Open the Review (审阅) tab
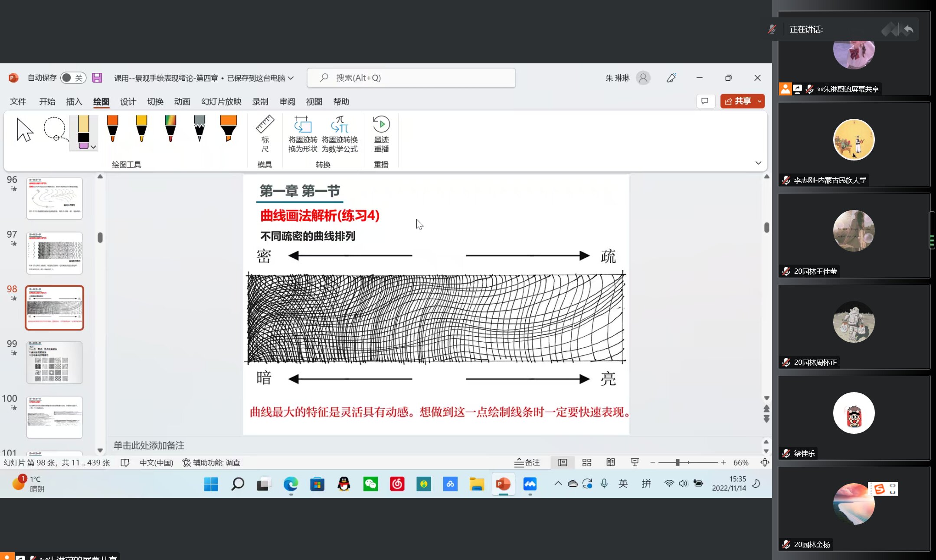 coord(287,102)
